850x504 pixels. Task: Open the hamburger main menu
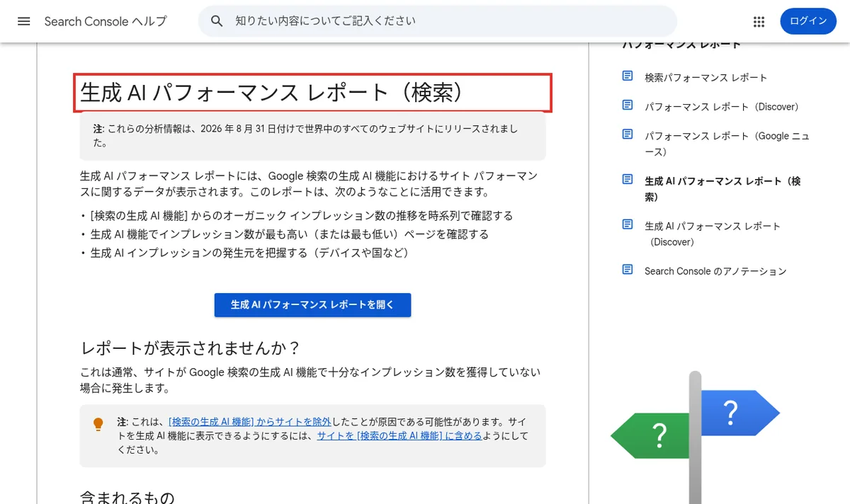tap(24, 21)
